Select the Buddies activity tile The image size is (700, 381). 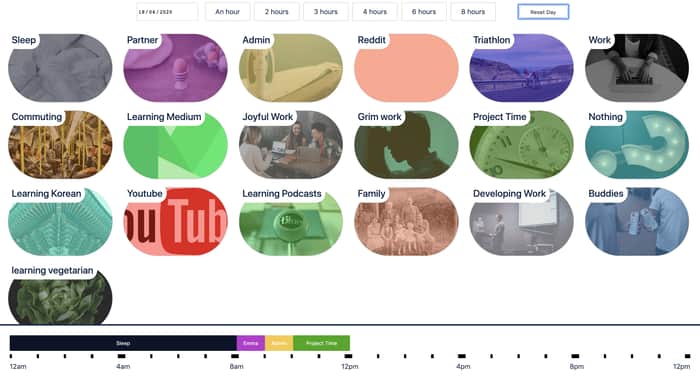(x=637, y=222)
